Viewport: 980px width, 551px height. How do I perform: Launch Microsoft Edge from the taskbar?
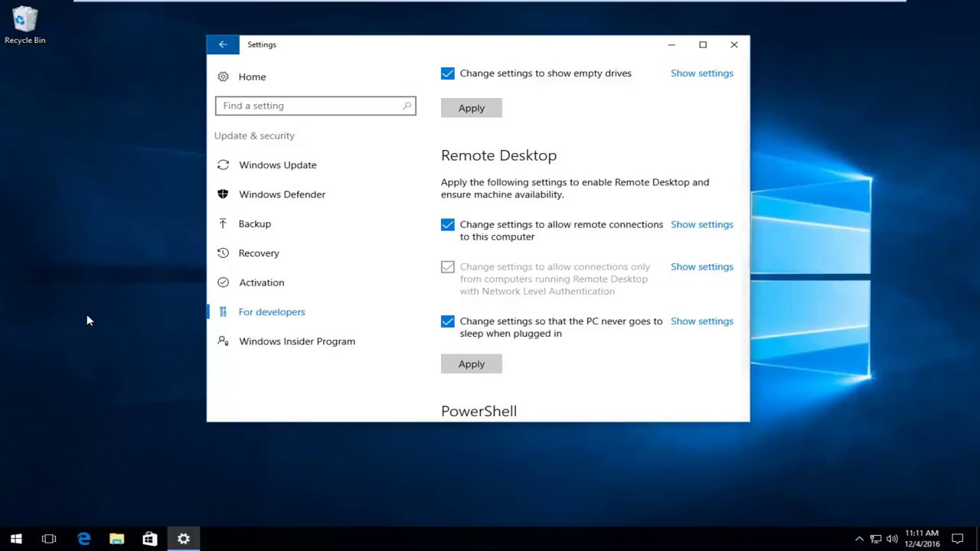coord(83,539)
